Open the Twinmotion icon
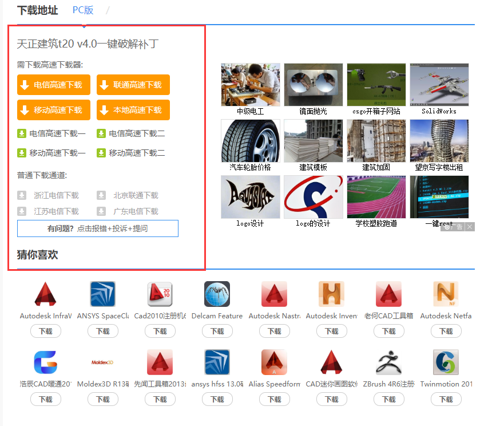Viewport: 504px width, 426px height. [x=446, y=362]
